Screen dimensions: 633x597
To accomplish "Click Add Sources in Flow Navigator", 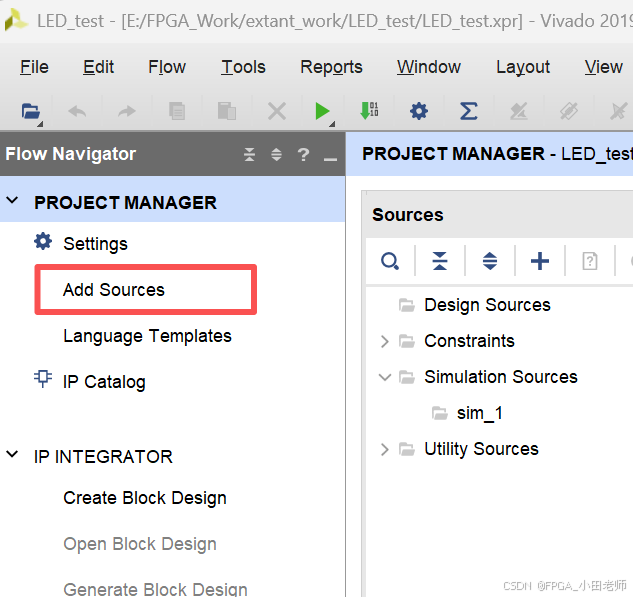I will pos(114,290).
